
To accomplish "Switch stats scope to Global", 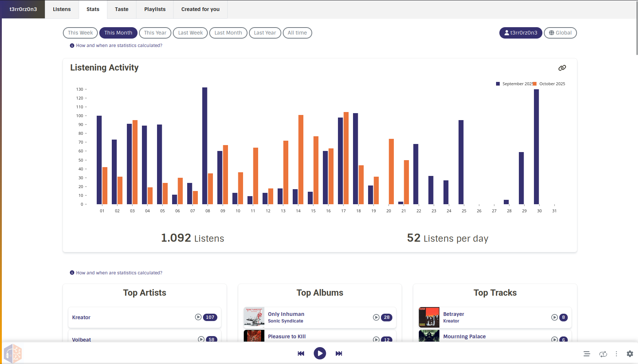I will 560,33.
